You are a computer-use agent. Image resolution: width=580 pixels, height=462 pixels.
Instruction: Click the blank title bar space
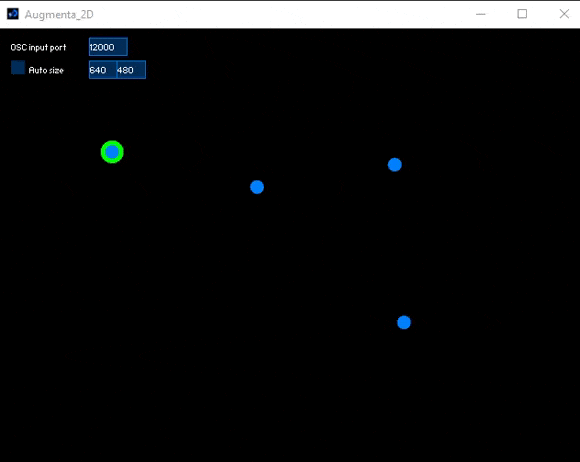[281, 14]
